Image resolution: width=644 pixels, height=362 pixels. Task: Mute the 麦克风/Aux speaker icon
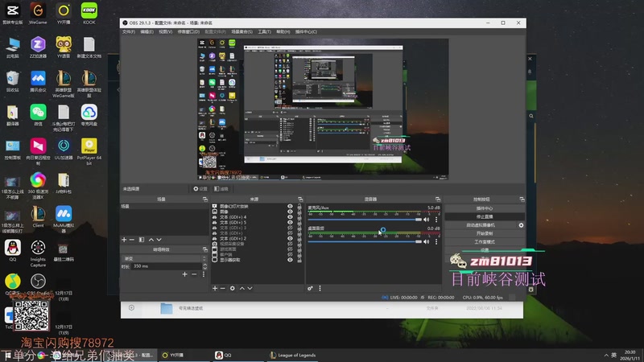click(x=427, y=220)
